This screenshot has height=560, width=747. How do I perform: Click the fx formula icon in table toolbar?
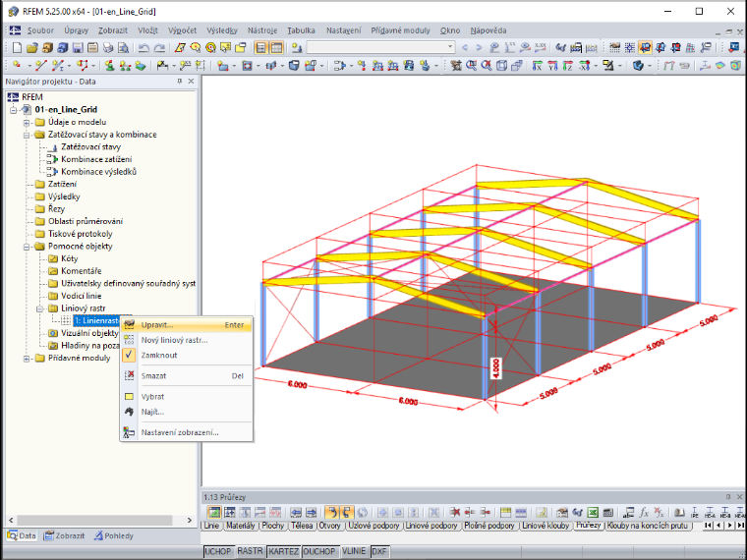point(644,513)
